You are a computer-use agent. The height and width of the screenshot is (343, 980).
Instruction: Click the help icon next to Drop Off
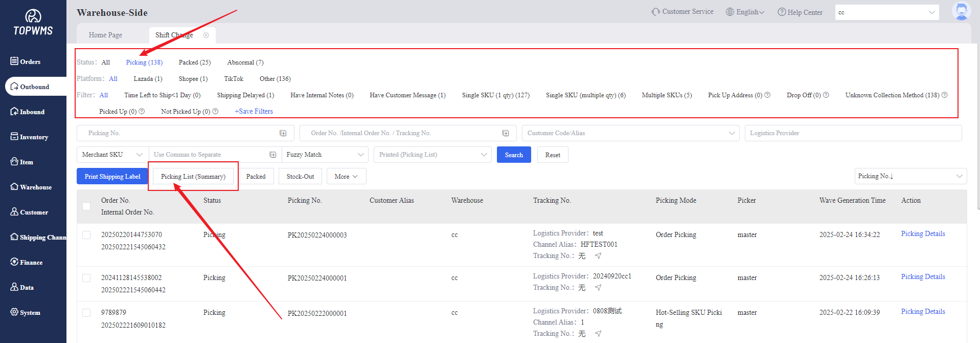[x=826, y=95]
